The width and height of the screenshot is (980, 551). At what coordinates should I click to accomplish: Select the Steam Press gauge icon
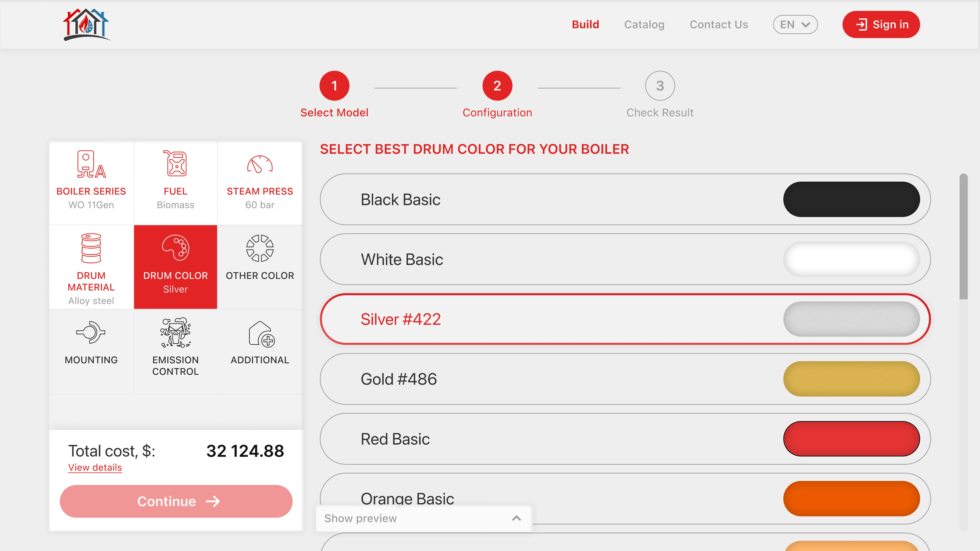[260, 165]
